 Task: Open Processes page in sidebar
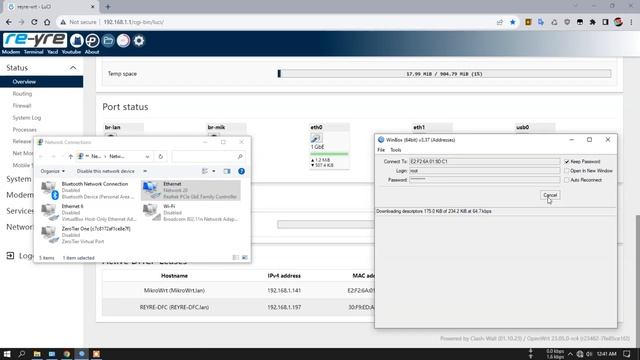pos(24,129)
